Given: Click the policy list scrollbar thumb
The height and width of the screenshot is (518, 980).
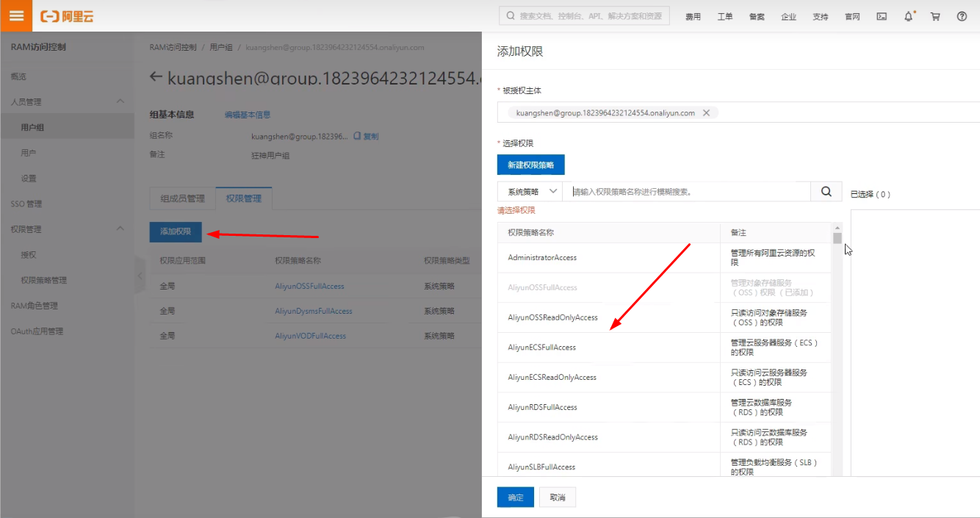Looking at the screenshot, I should pos(837,238).
